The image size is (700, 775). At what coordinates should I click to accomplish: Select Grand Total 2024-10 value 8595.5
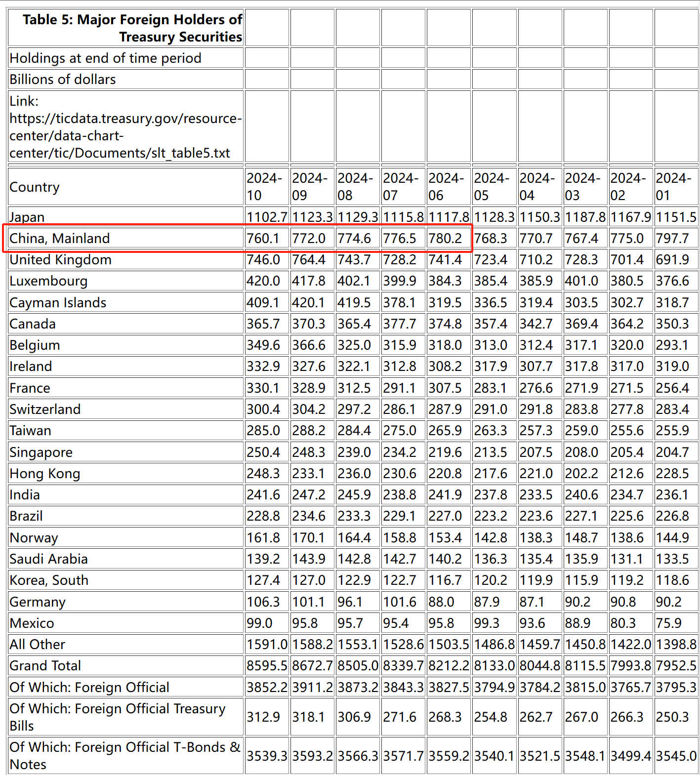point(267,665)
